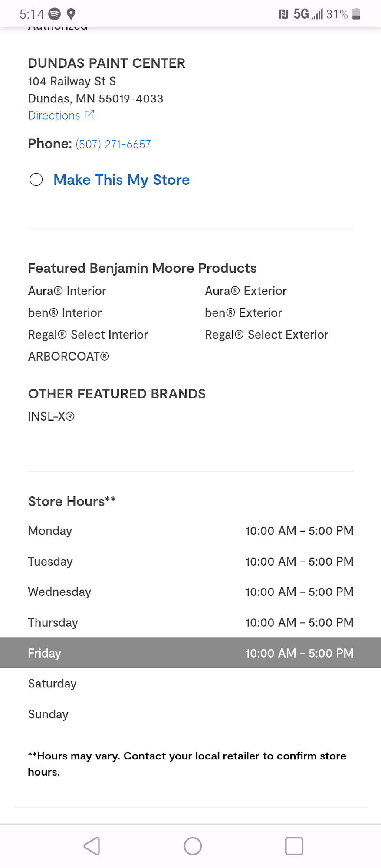The height and width of the screenshot is (868, 381).
Task: Tap the external link icon beside Directions
Action: [89, 115]
